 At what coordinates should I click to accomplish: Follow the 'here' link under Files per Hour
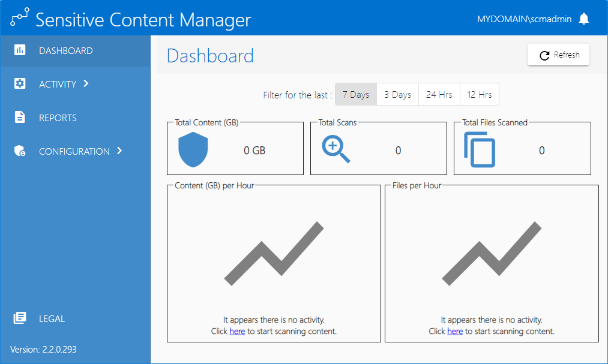click(455, 332)
